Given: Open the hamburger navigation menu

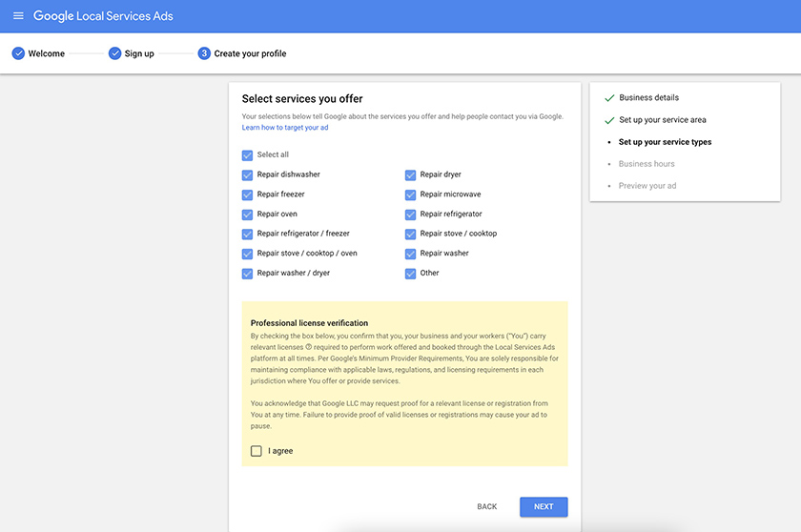Looking at the screenshot, I should (18, 16).
